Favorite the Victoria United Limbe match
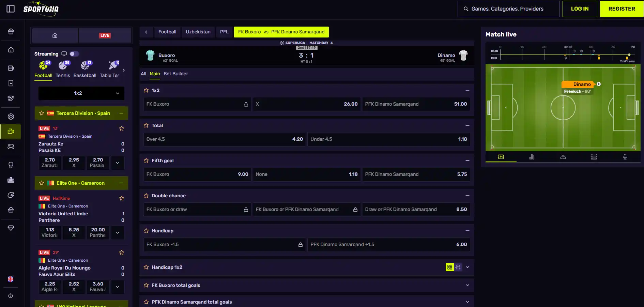 tap(122, 198)
